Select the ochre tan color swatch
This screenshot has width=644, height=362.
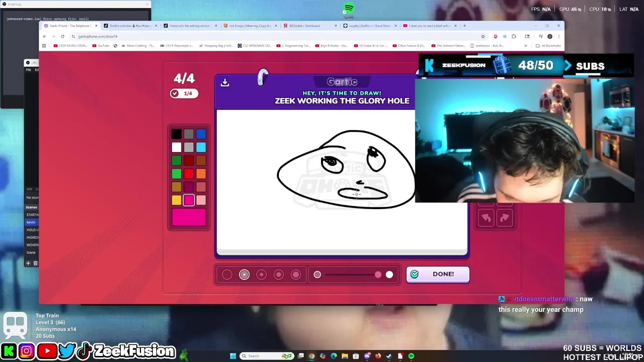point(176,187)
